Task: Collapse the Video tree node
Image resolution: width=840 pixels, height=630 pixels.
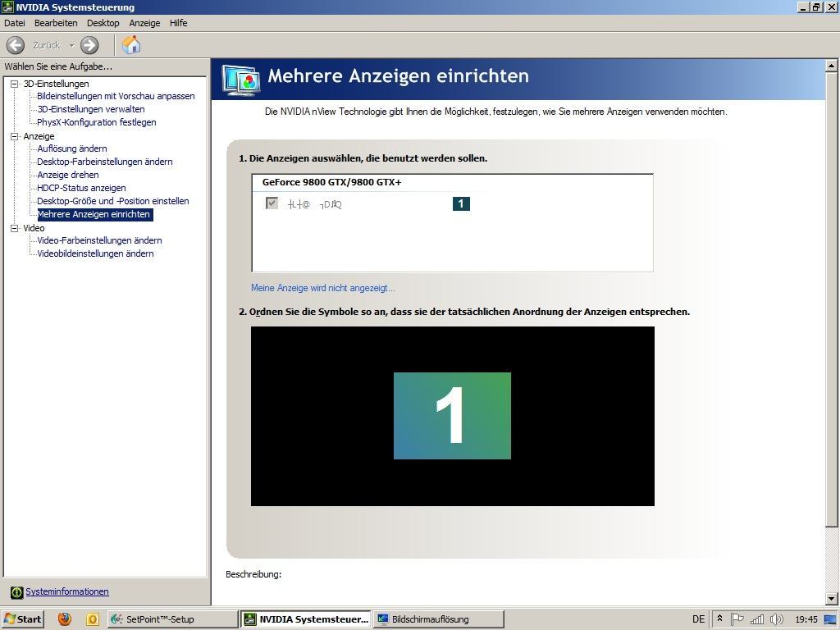Action: [x=15, y=228]
